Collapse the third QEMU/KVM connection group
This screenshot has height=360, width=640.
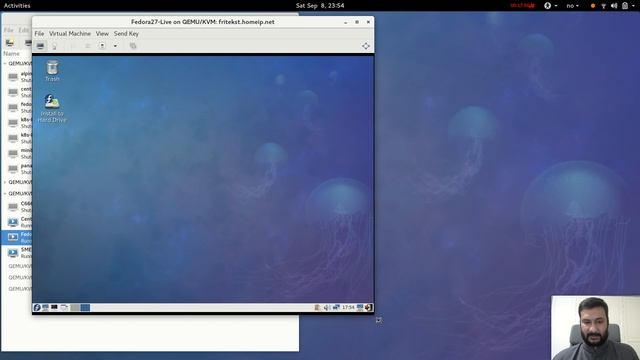pyautogui.click(x=5, y=193)
